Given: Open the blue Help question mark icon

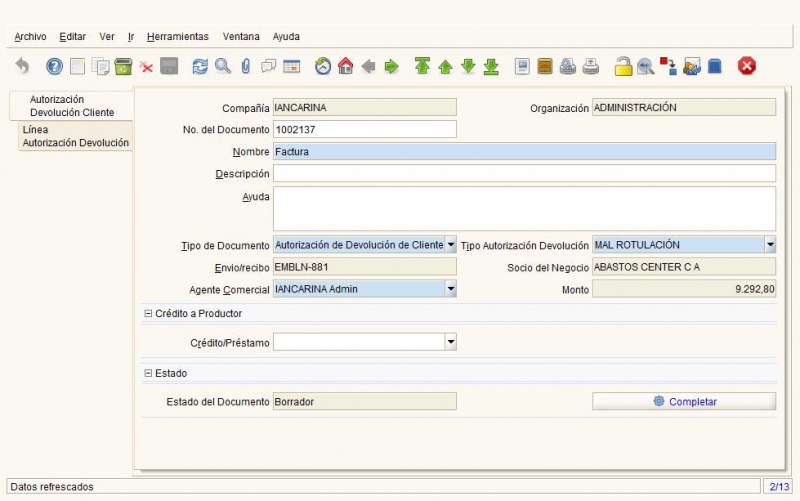Looking at the screenshot, I should 54,66.
